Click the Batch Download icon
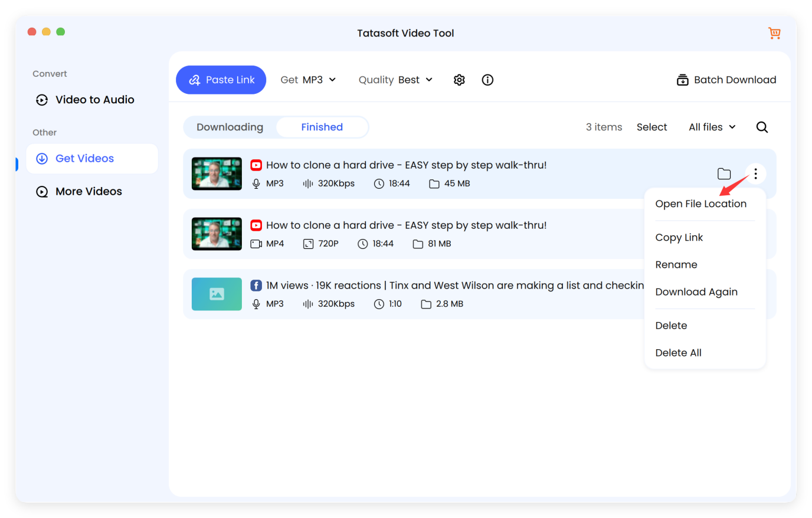The width and height of the screenshot is (812, 518). click(682, 79)
